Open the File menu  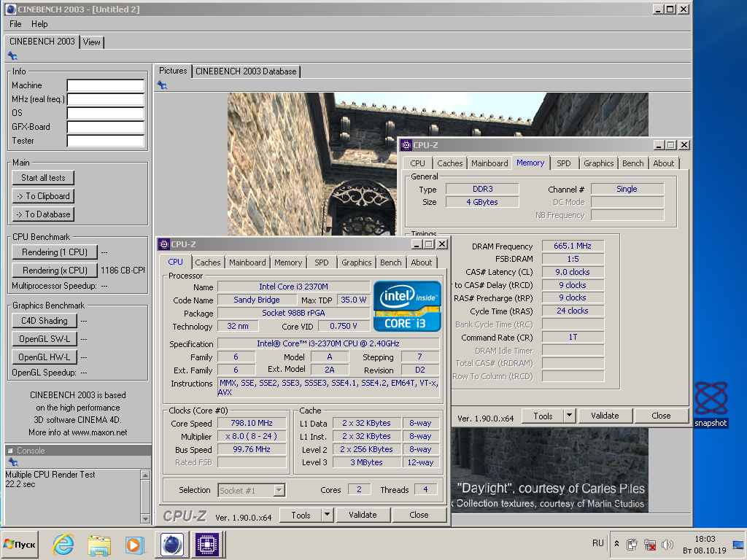[x=15, y=24]
